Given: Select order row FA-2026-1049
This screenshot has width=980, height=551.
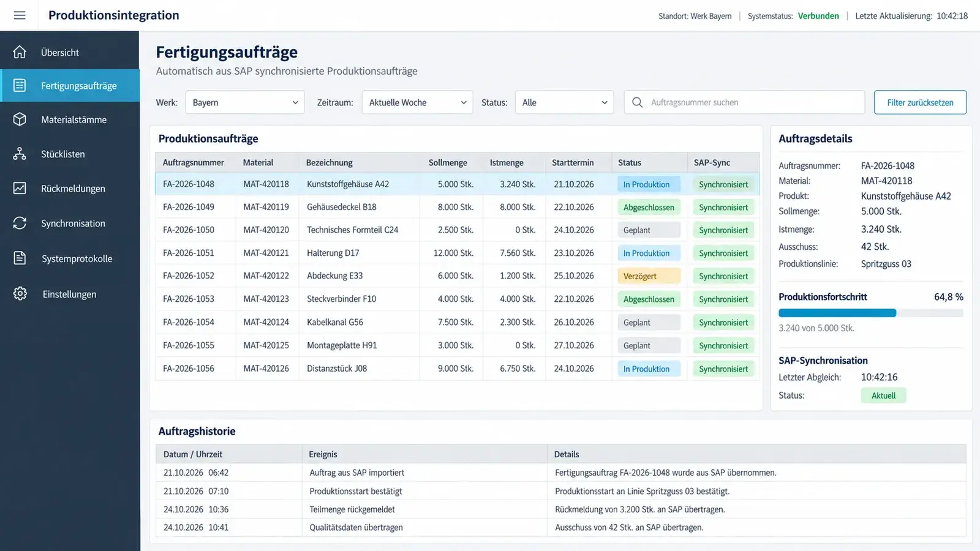Looking at the screenshot, I should tap(457, 207).
